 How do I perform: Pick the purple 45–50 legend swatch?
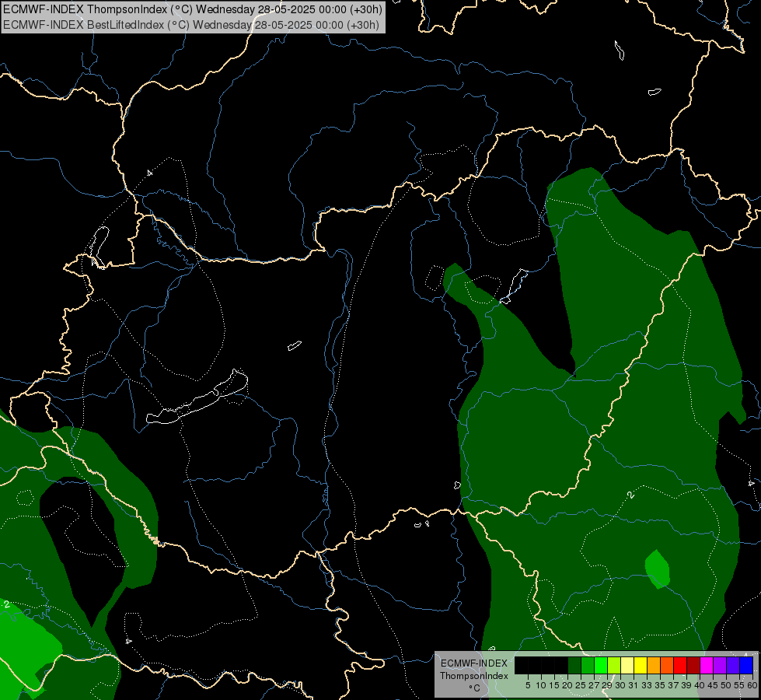tap(720, 665)
